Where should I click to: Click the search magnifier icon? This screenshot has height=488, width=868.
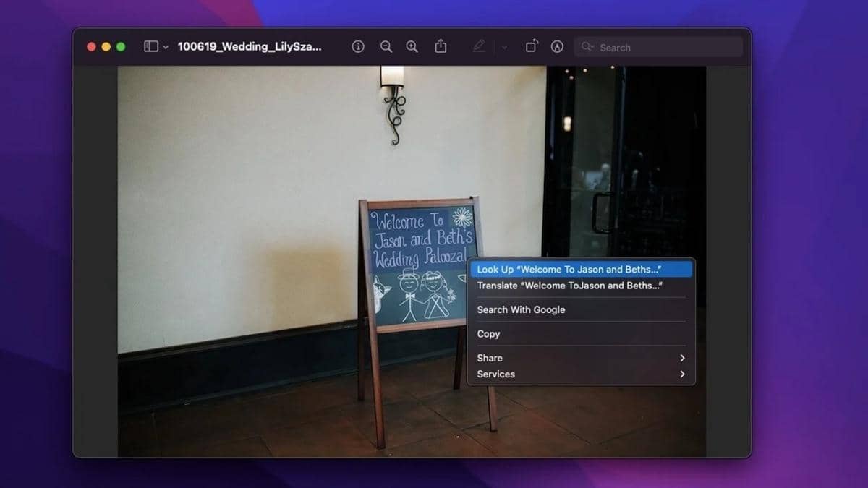[x=588, y=47]
